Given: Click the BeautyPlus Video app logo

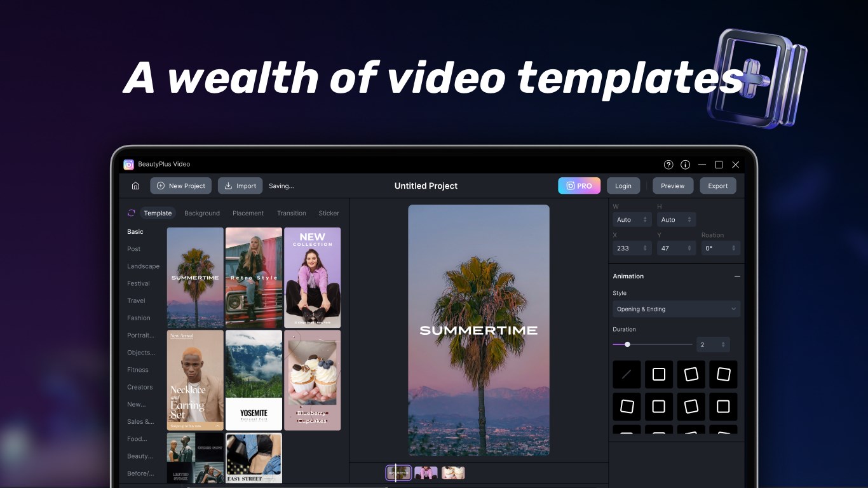Looking at the screenshot, I should pyautogui.click(x=129, y=164).
